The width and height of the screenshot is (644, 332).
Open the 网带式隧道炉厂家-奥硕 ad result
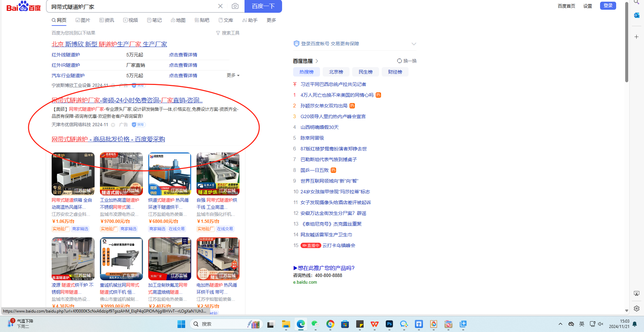(127, 100)
